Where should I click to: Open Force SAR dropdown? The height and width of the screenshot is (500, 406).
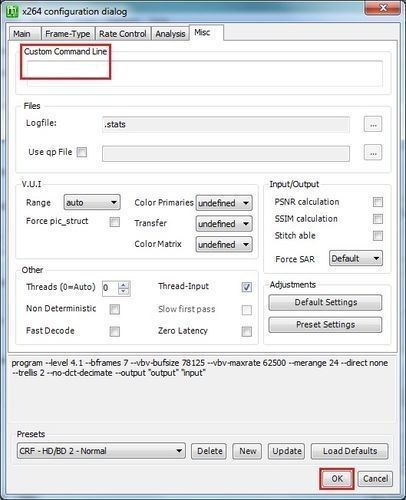click(x=356, y=258)
